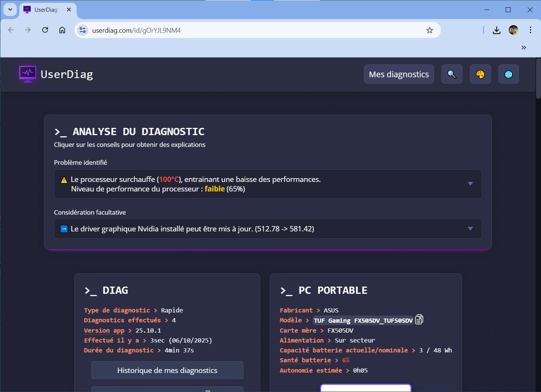Click the site information icon in address bar
The width and height of the screenshot is (541, 392).
tap(83, 30)
